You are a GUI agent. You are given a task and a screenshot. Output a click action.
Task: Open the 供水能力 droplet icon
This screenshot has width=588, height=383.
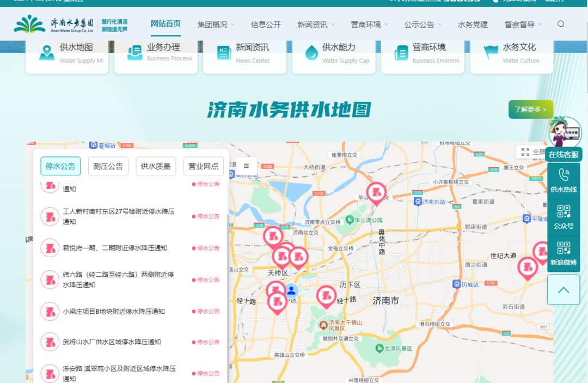point(312,53)
